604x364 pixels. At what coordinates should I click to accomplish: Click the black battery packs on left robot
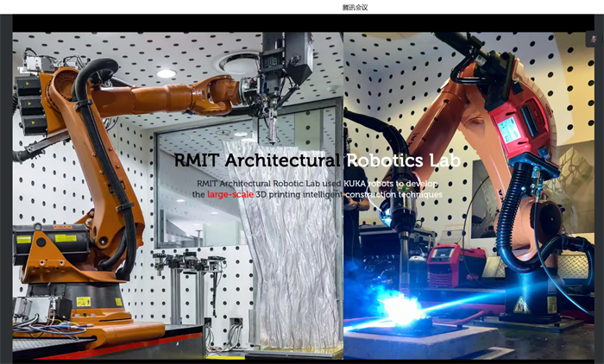pos(28,104)
